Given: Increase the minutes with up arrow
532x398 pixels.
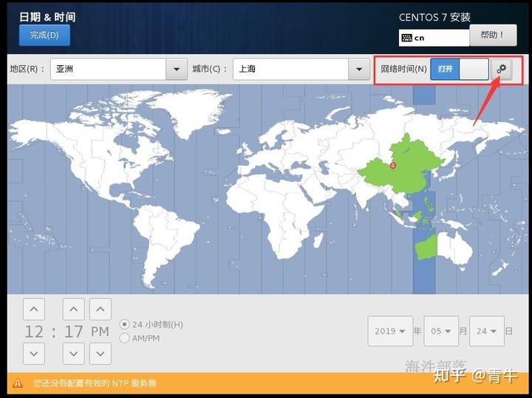Looking at the screenshot, I should (x=74, y=309).
